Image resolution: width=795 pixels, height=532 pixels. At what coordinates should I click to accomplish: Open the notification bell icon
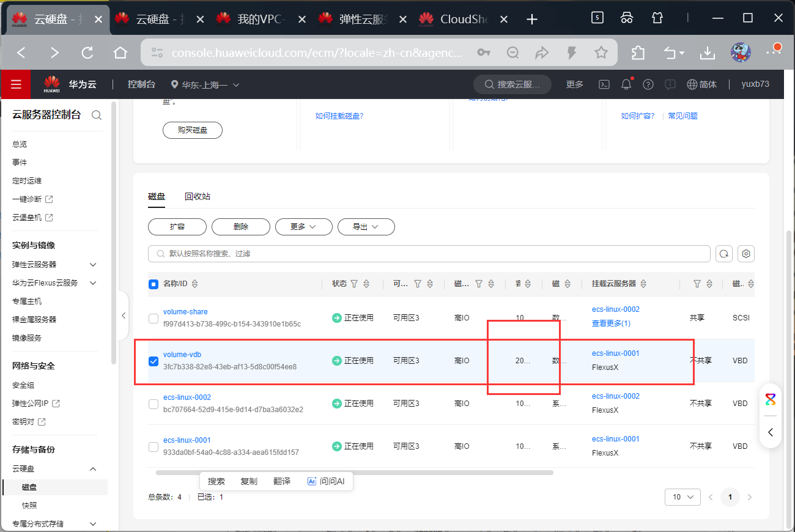point(626,84)
